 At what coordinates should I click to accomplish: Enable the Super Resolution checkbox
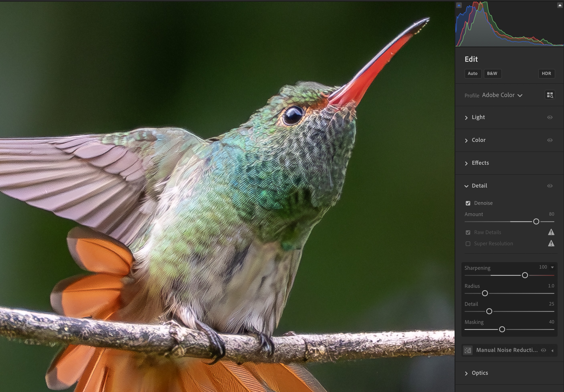pyautogui.click(x=468, y=244)
